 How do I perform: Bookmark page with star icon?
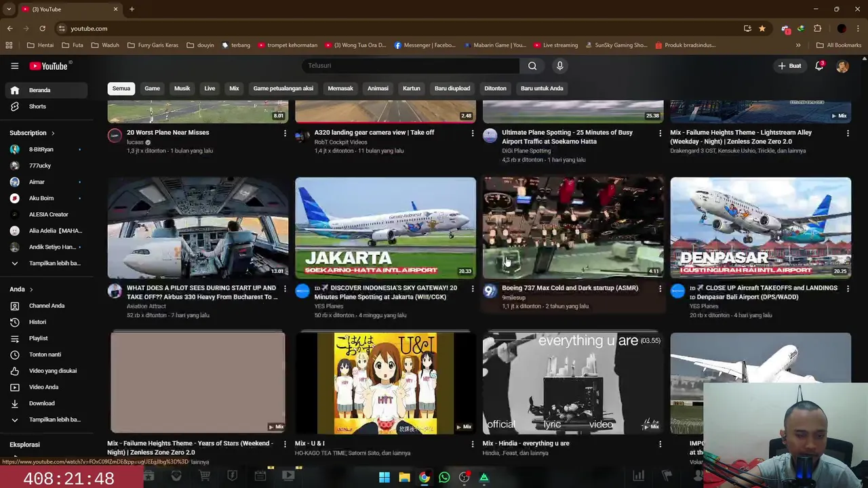click(762, 28)
